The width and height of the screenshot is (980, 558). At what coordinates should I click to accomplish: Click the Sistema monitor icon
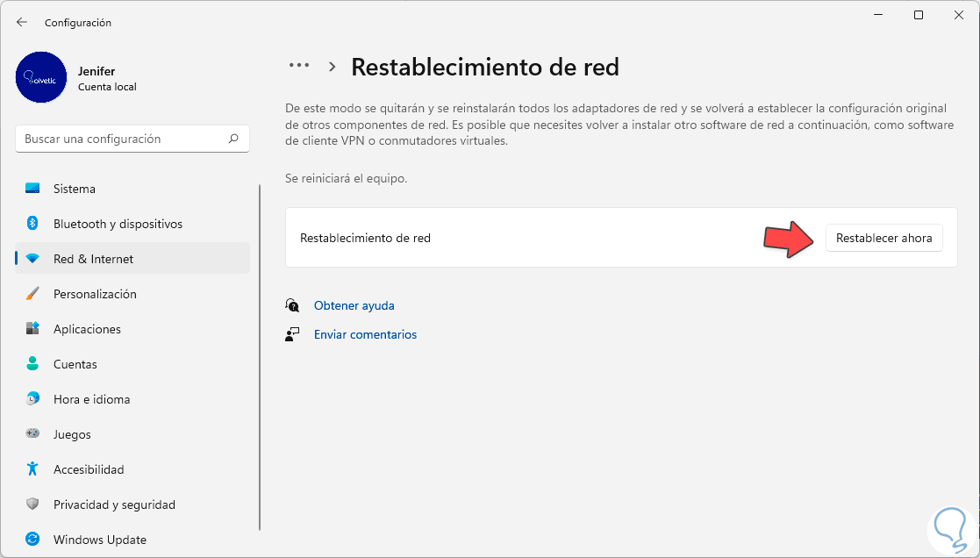pos(32,189)
